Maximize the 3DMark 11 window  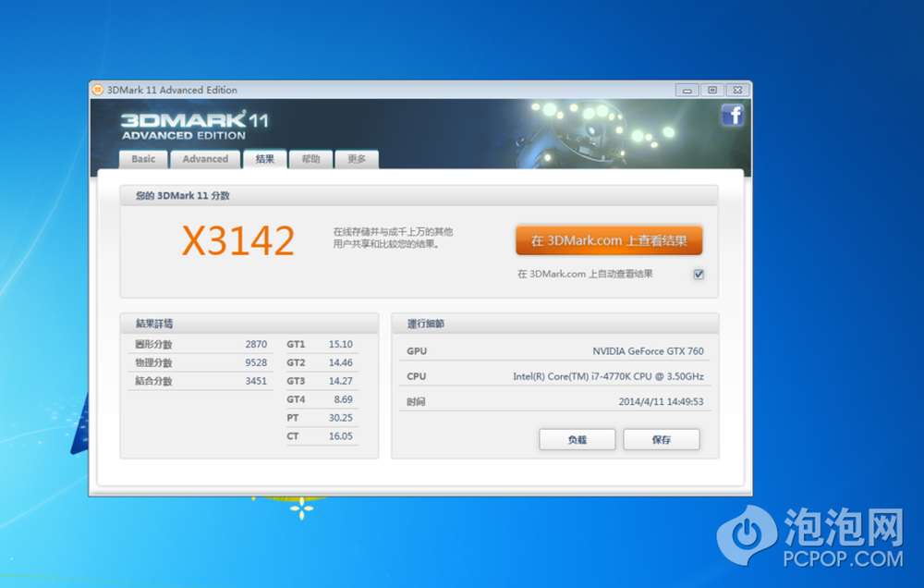711,90
